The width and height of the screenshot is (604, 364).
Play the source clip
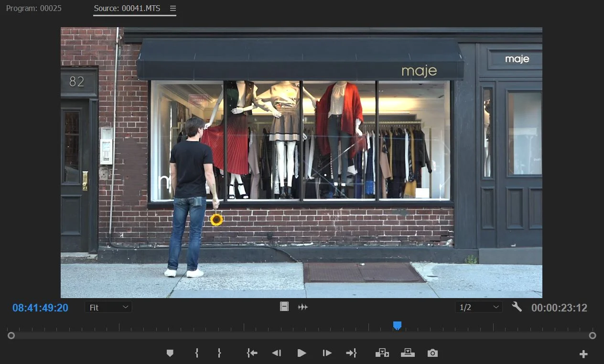point(302,353)
